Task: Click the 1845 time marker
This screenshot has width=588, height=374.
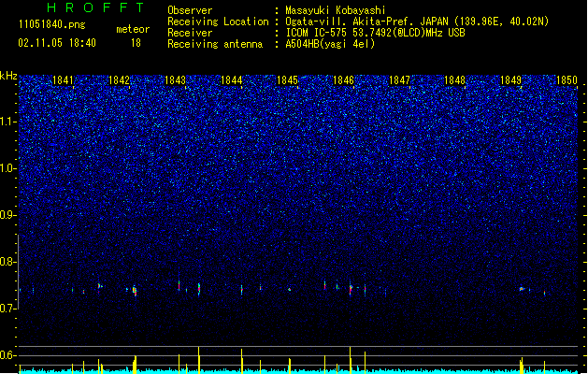Action: coord(287,80)
